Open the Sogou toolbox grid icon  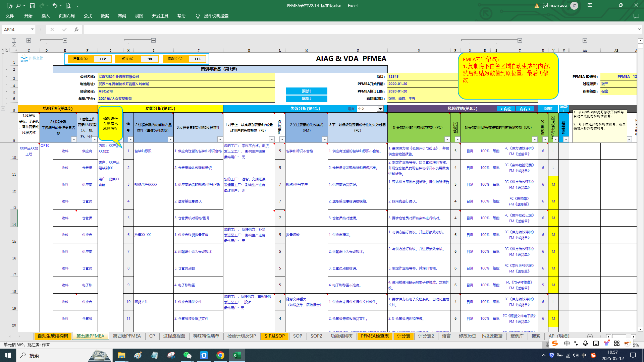click(616, 343)
